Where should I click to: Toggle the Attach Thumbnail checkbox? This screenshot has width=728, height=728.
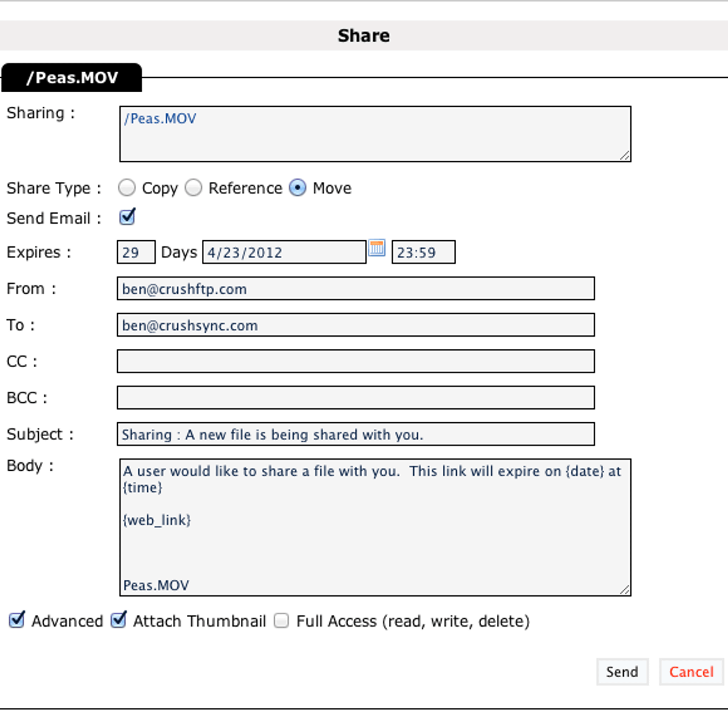119,620
